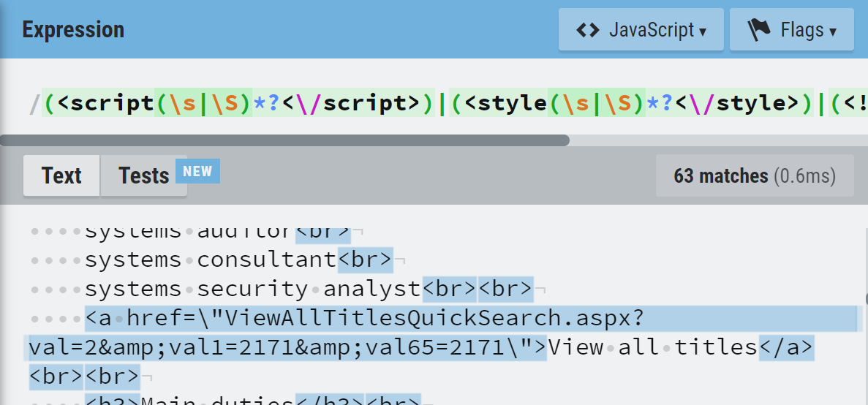Screen dimensions: 868x405
Task: Click the flag icon on Flags button
Action: point(759,30)
